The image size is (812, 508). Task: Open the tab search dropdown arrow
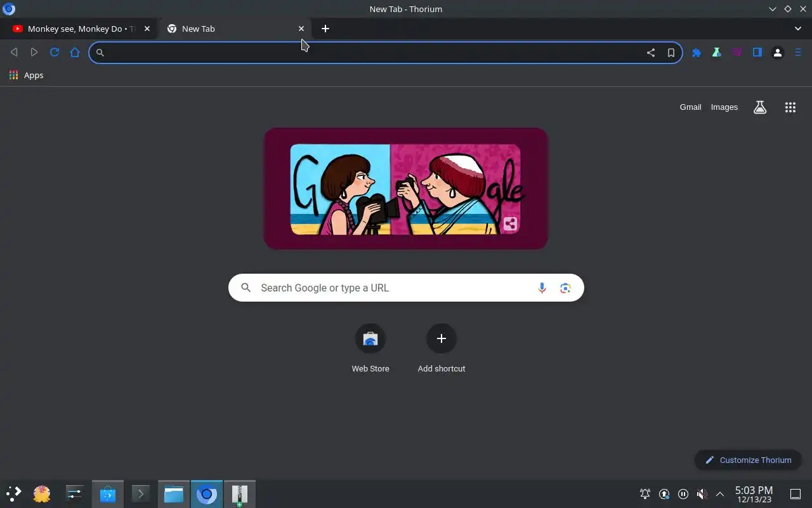[798, 29]
